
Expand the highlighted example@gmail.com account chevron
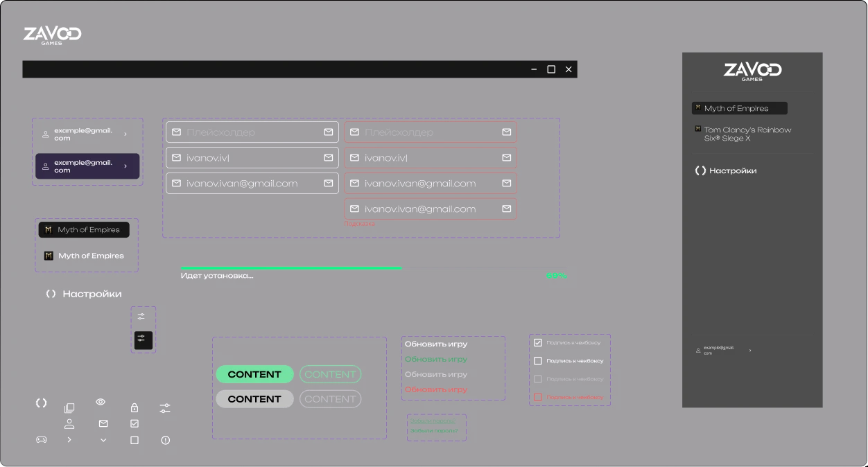point(125,166)
